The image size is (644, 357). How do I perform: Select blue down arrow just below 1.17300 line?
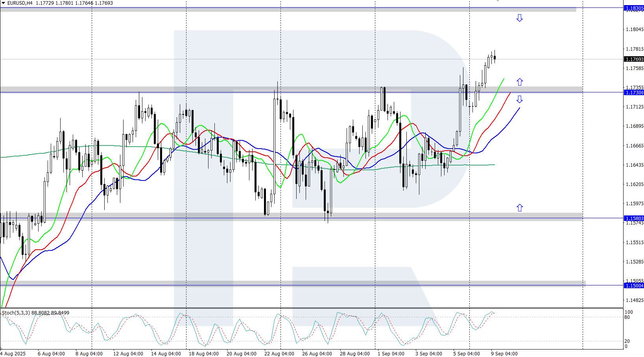[519, 99]
